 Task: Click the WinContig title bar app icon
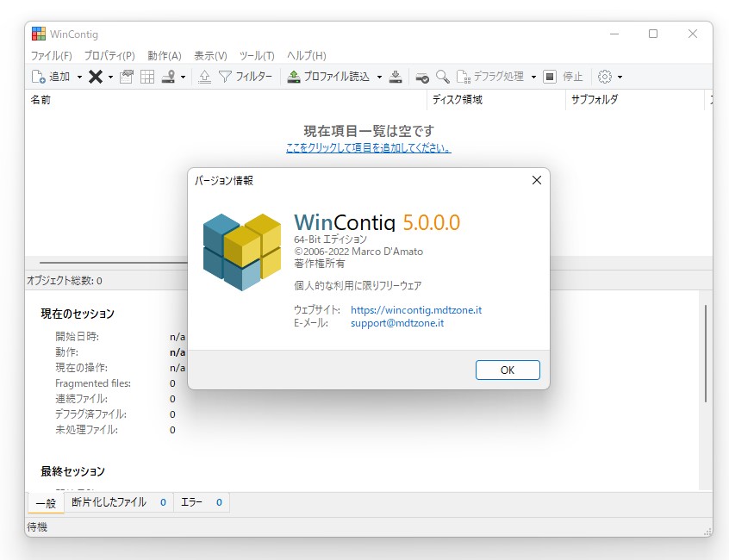(39, 34)
